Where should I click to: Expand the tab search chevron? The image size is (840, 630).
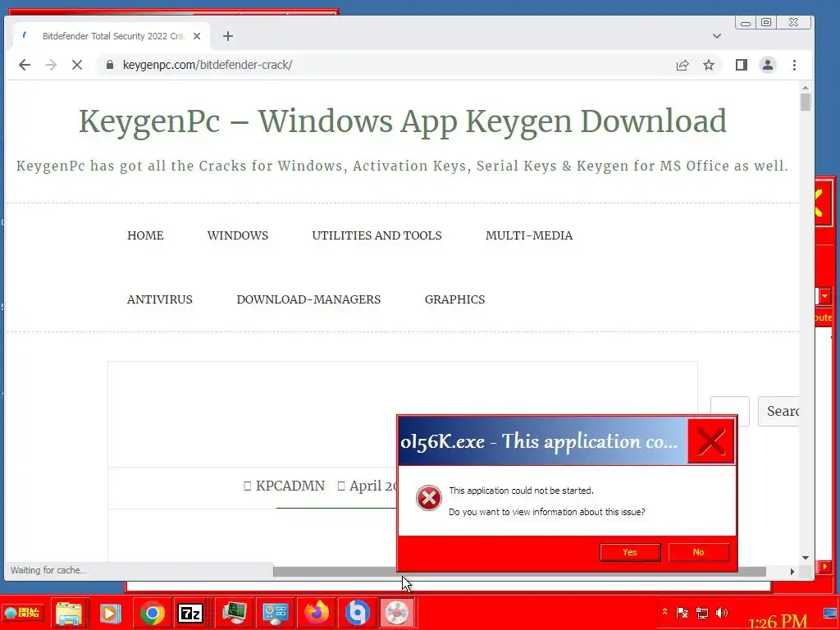coord(717,36)
